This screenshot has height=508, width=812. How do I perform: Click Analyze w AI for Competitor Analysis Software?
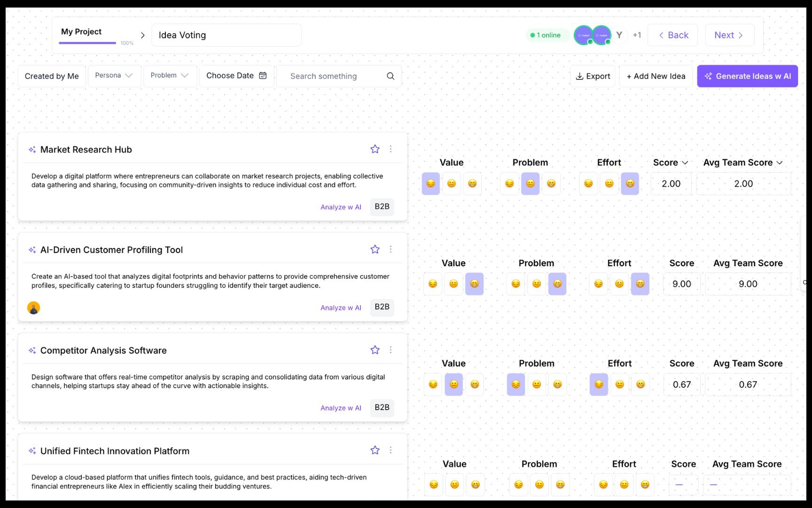click(341, 408)
